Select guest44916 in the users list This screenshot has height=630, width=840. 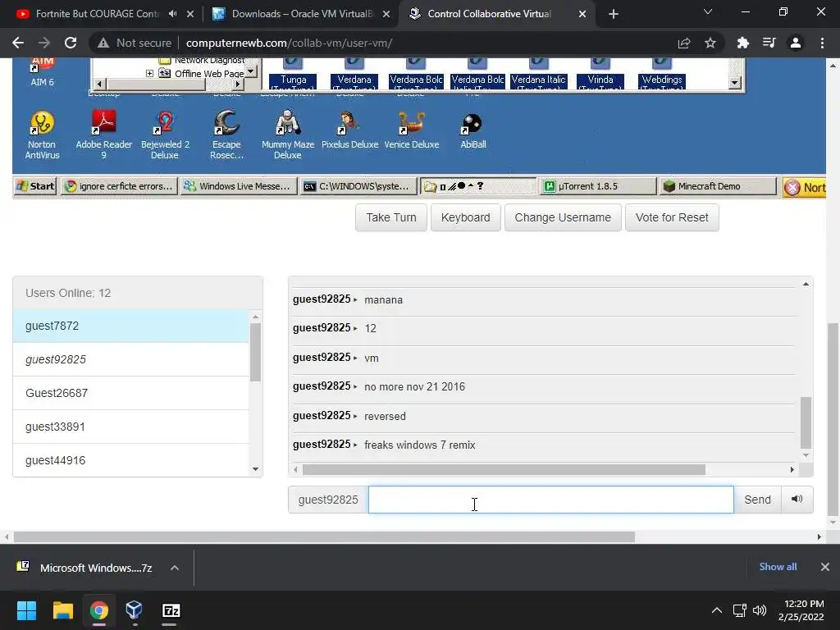tap(130, 460)
